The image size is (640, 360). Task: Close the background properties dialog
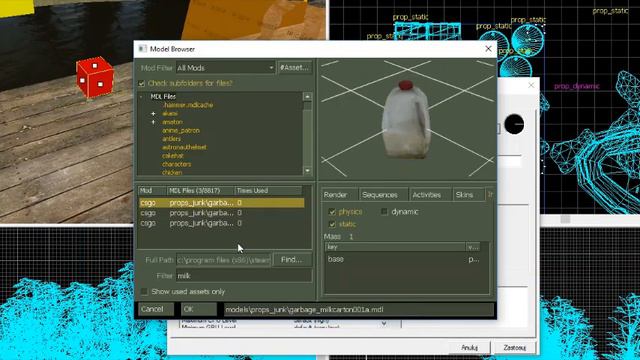point(531,85)
